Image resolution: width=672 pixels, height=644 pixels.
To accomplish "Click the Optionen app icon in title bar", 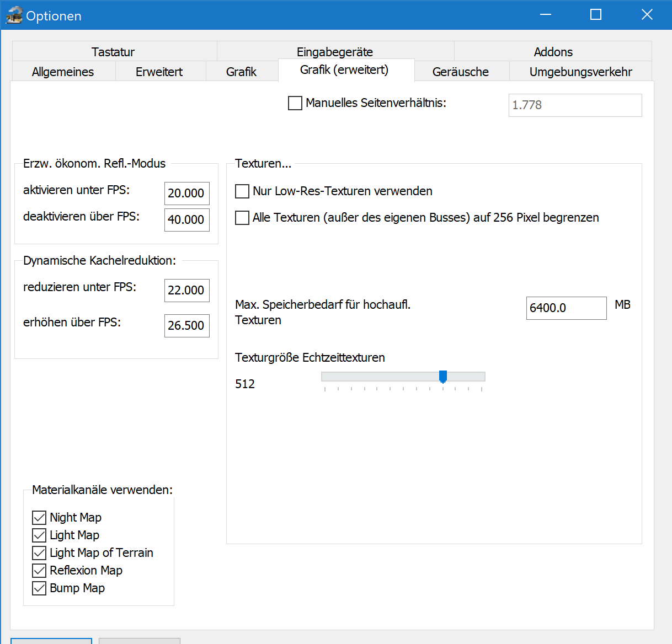I will click(14, 15).
